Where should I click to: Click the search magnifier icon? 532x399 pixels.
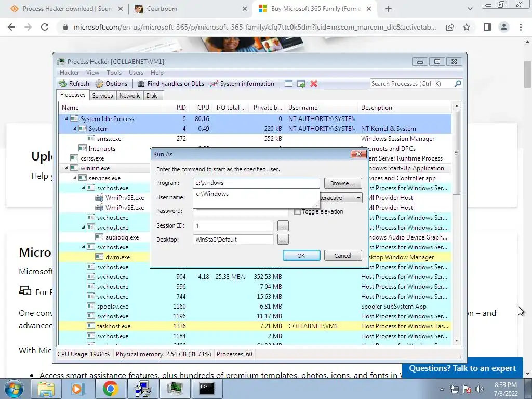point(458,84)
